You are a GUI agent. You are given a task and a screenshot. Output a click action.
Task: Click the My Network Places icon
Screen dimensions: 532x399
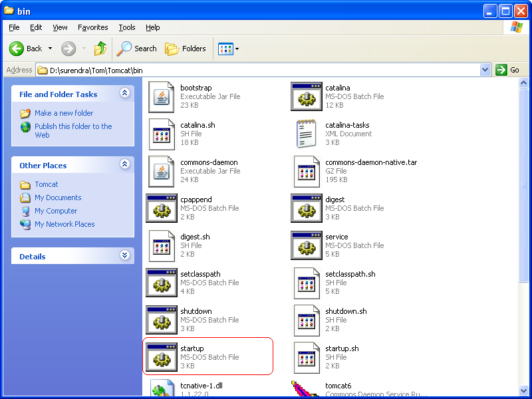[25, 224]
